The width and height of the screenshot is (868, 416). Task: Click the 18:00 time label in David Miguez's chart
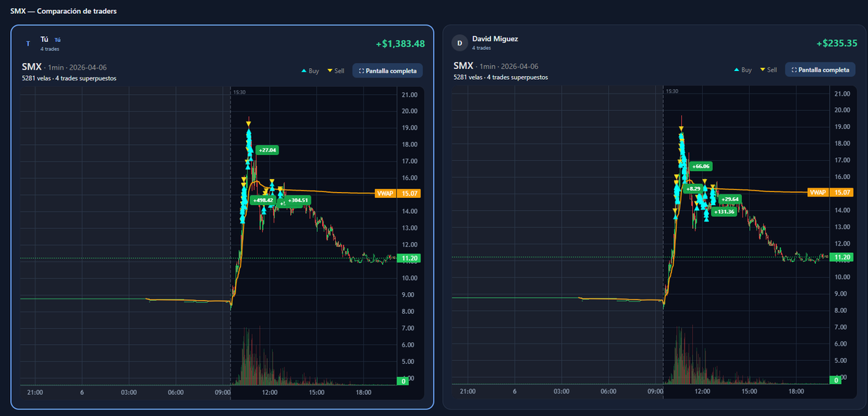[x=796, y=391]
